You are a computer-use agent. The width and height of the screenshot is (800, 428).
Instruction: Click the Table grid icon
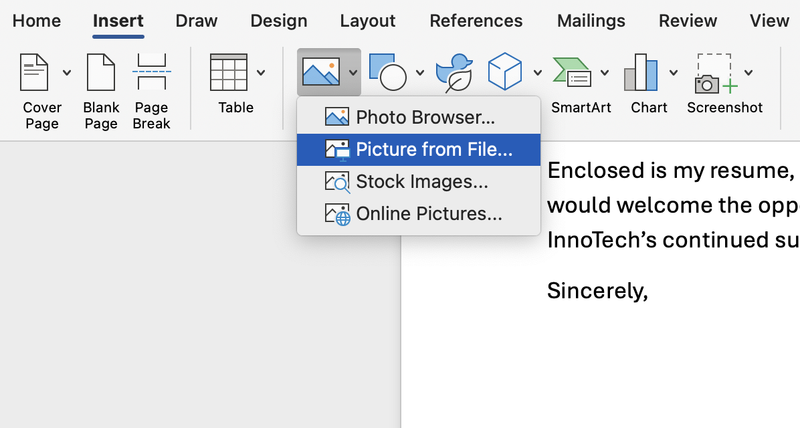pos(228,73)
